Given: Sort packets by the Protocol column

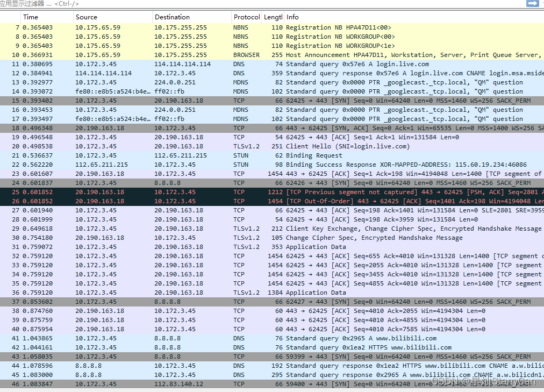Looking at the screenshot, I should coord(246,17).
